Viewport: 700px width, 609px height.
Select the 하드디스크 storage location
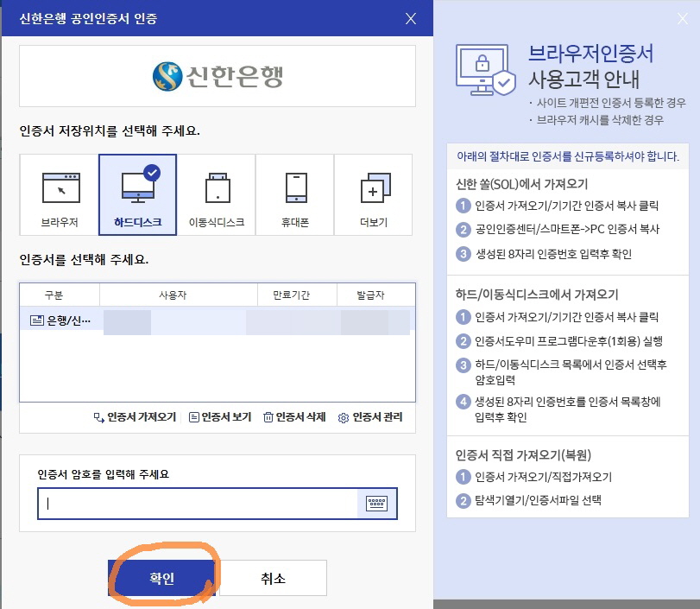pos(137,195)
